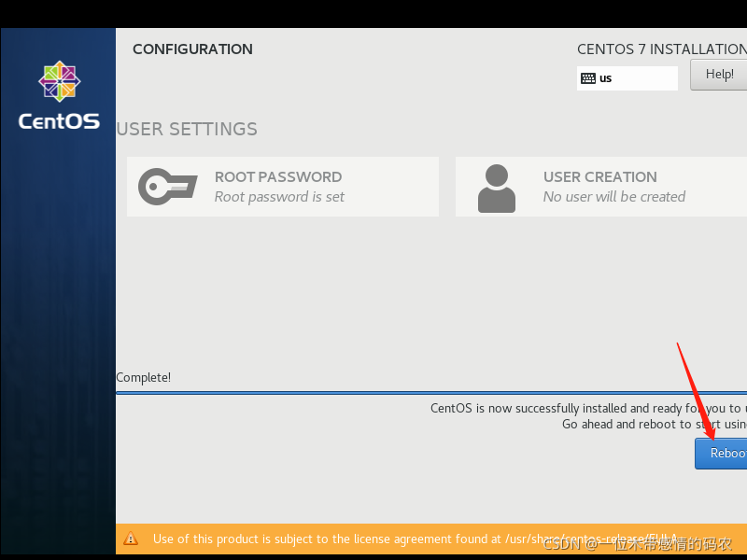Open the Help! button
747x560 pixels.
(x=718, y=75)
